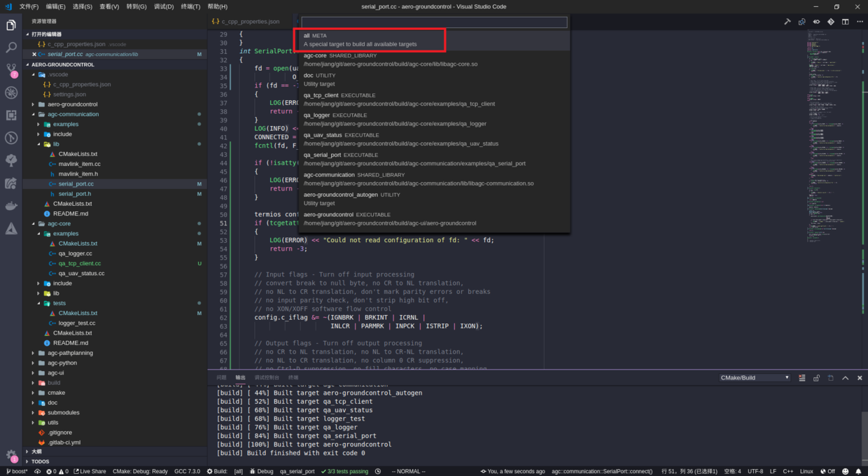Open the Debug view (crossed-out bug icon)
The width and height of the screenshot is (868, 476).
click(11, 92)
